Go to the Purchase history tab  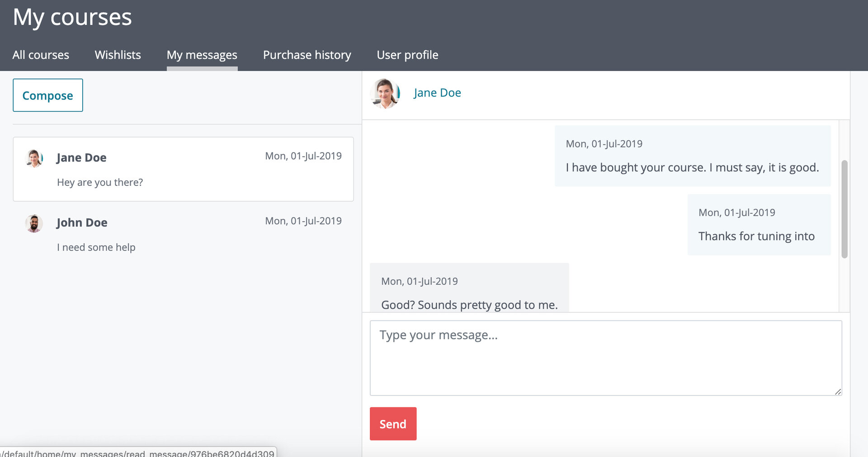coord(307,55)
